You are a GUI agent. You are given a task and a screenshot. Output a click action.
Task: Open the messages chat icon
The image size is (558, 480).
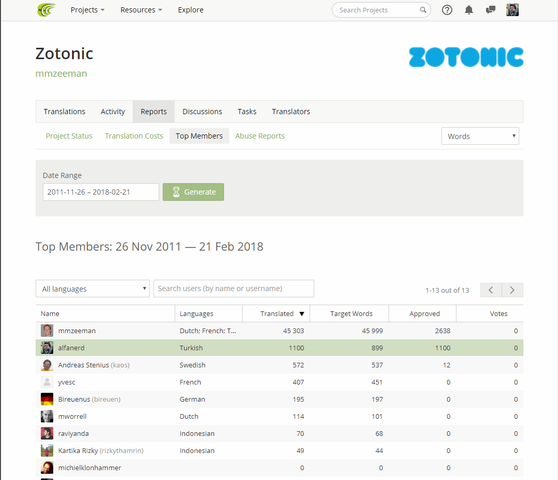(490, 10)
